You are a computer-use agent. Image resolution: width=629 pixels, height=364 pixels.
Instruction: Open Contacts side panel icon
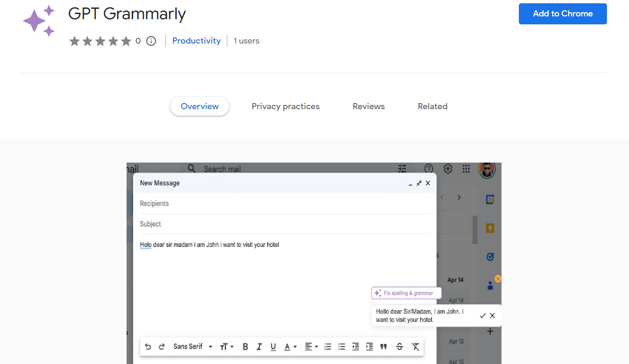[x=490, y=285]
